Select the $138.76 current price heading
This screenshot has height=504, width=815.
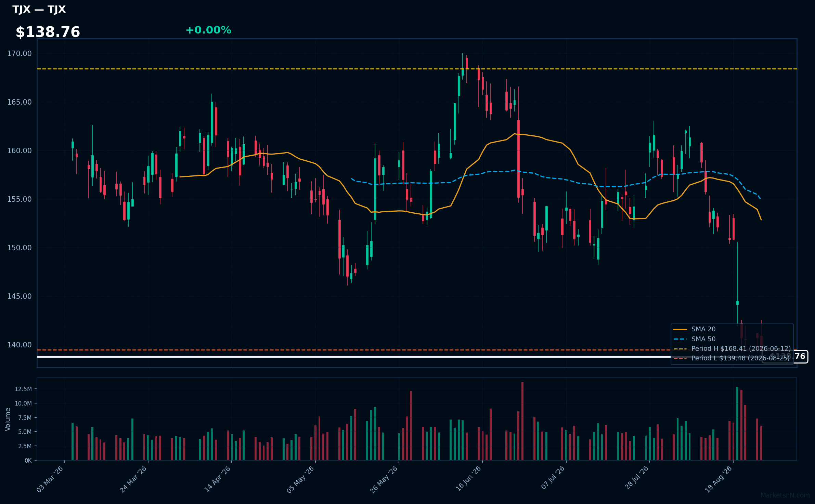pos(48,32)
